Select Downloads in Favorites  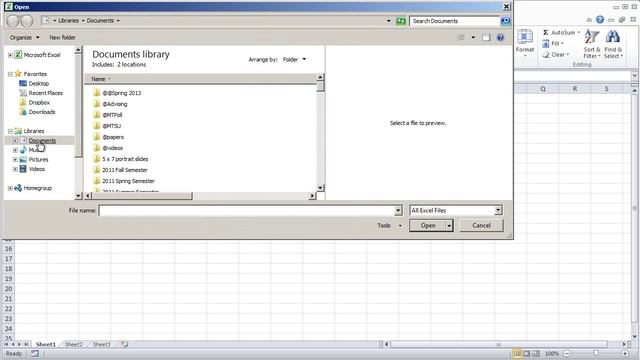(x=38, y=112)
